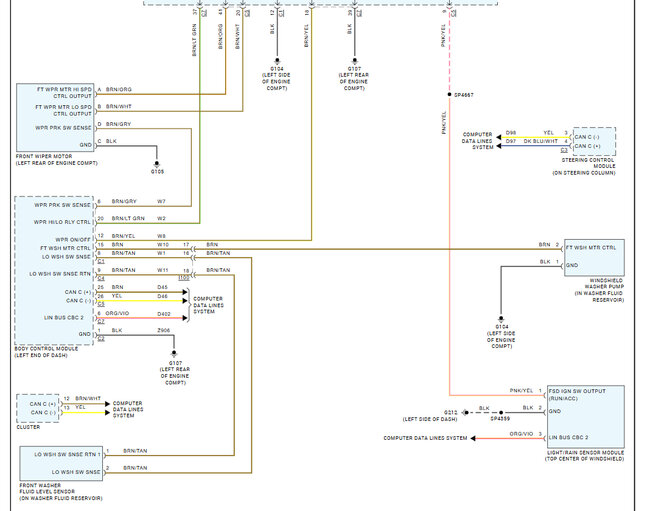
Task: Select the G105 ground point label
Action: [x=157, y=171]
